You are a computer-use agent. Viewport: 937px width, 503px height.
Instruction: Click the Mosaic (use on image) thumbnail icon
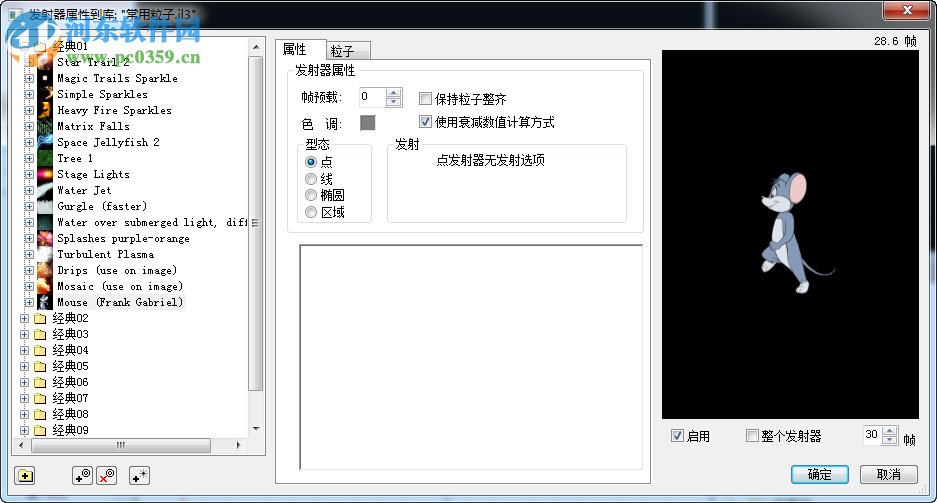point(45,286)
